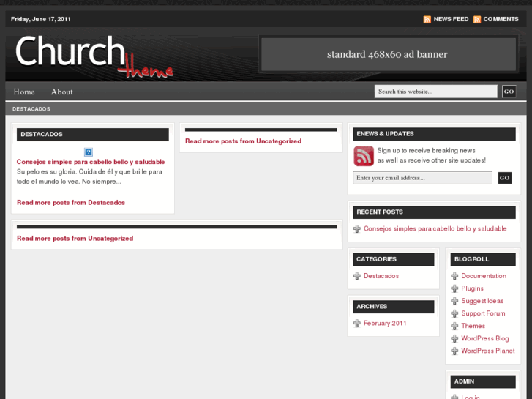532x399 pixels.
Task: Click Read more posts from Uncategorized in middle column
Action: [x=243, y=141]
